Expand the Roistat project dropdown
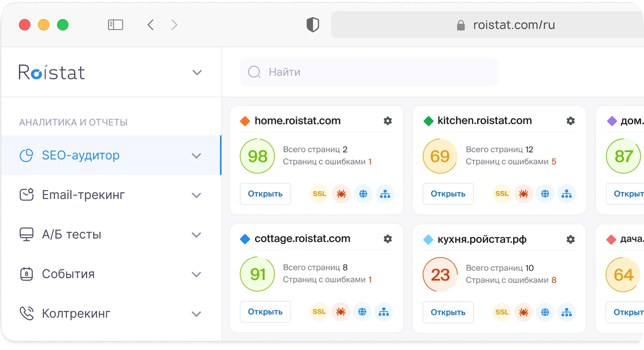This screenshot has height=350, width=644. pos(197,73)
